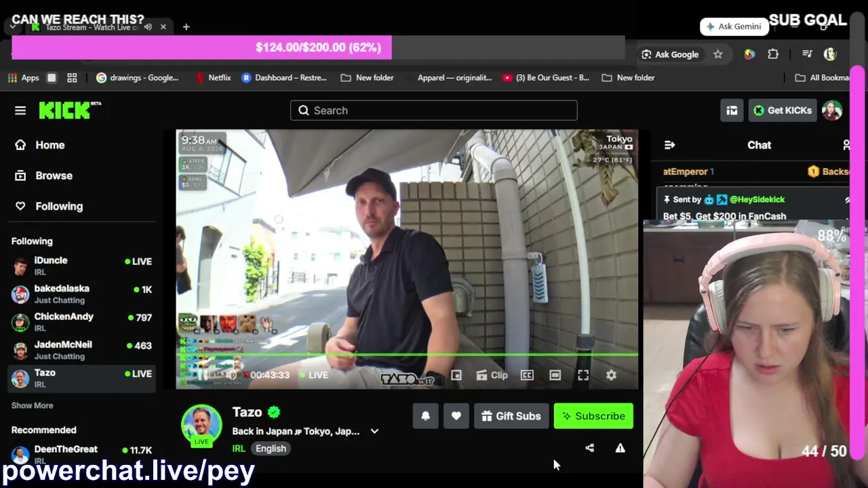The image size is (868, 488).
Task: Open the Kick sidebar hamburger menu
Action: click(20, 110)
